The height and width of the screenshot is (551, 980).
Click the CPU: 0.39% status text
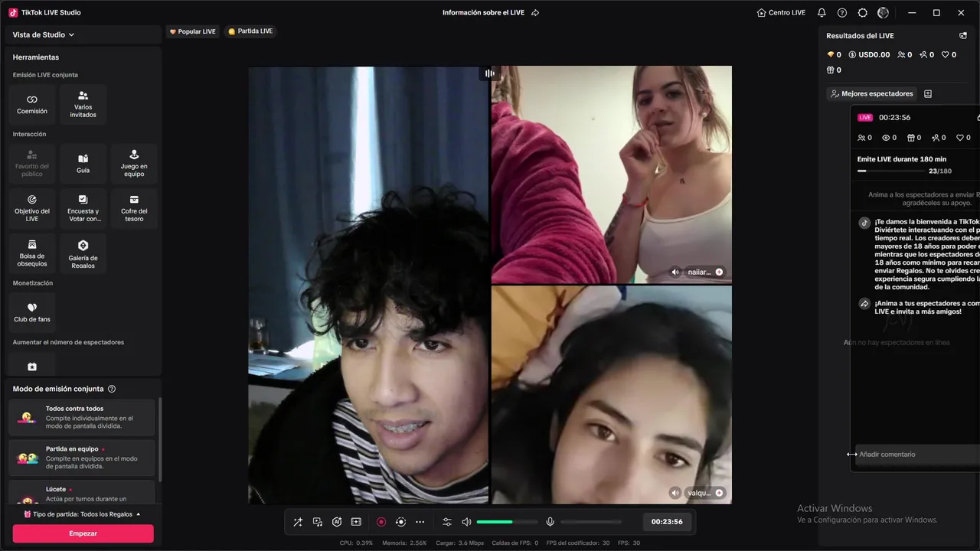[x=356, y=543]
